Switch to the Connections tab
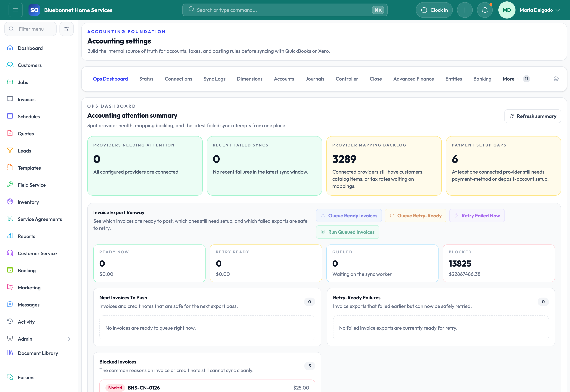The height and width of the screenshot is (392, 570). click(x=178, y=79)
